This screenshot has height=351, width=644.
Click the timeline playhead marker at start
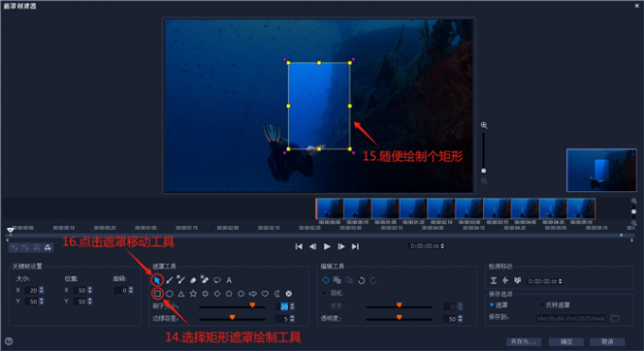pyautogui.click(x=10, y=230)
